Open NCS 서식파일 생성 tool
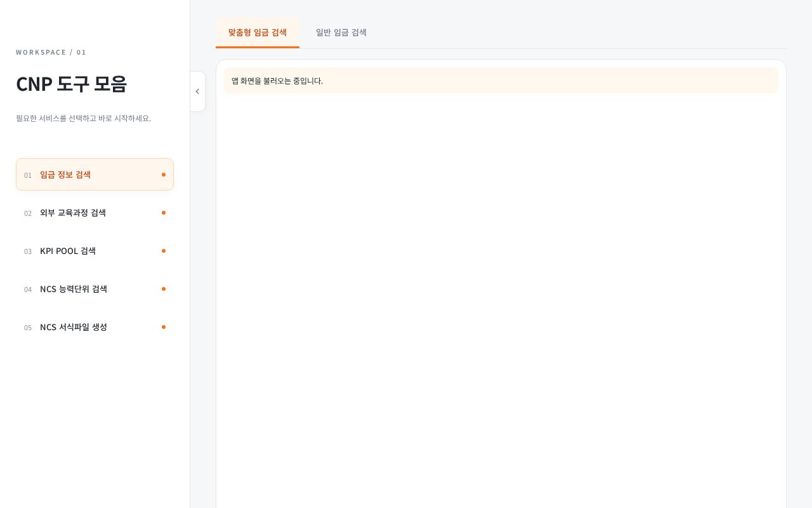This screenshot has height=508, width=812. (x=95, y=327)
